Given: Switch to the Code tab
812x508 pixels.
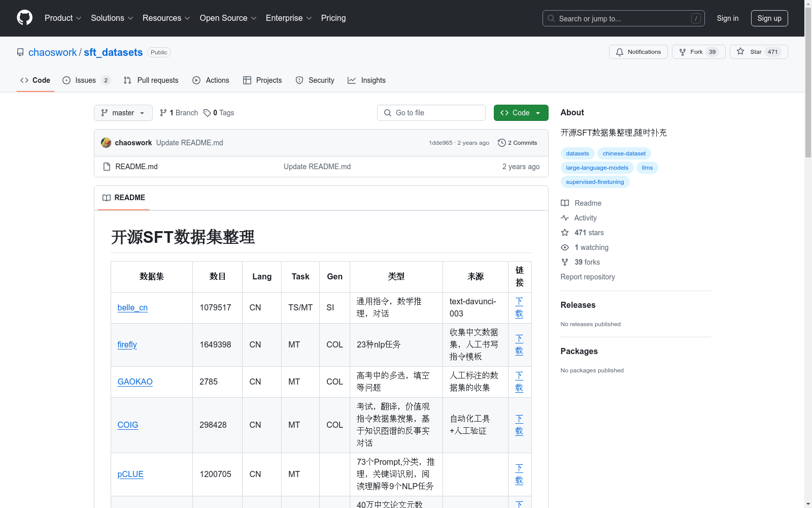Looking at the screenshot, I should pos(36,80).
